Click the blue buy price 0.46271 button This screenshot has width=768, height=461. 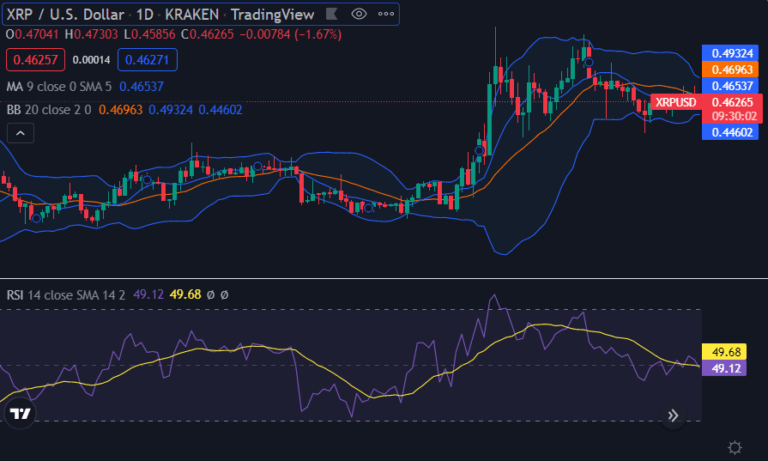tap(147, 60)
